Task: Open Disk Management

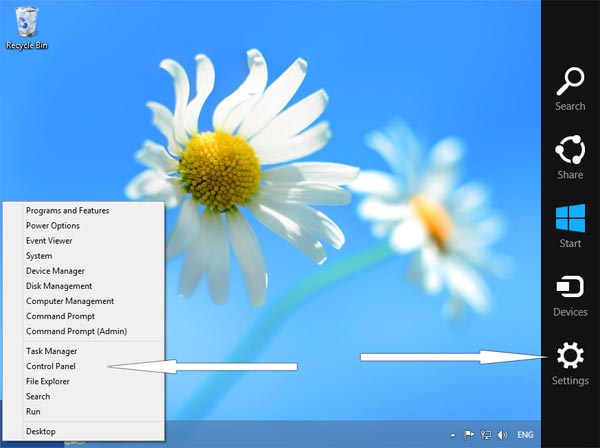Action: [x=59, y=286]
